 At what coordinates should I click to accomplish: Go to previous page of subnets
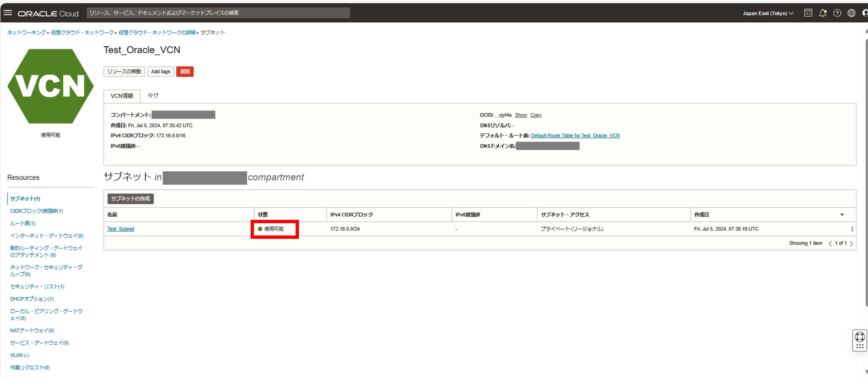[830, 244]
